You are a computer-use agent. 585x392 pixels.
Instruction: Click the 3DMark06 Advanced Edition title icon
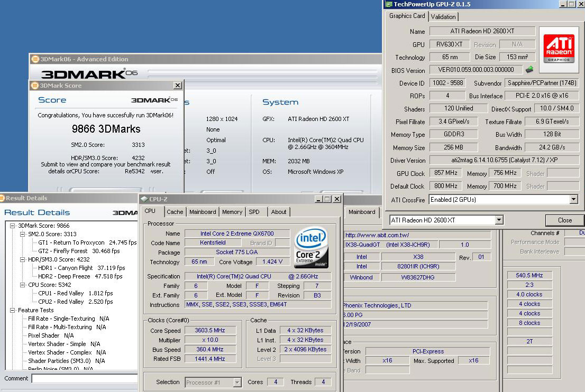click(35, 59)
